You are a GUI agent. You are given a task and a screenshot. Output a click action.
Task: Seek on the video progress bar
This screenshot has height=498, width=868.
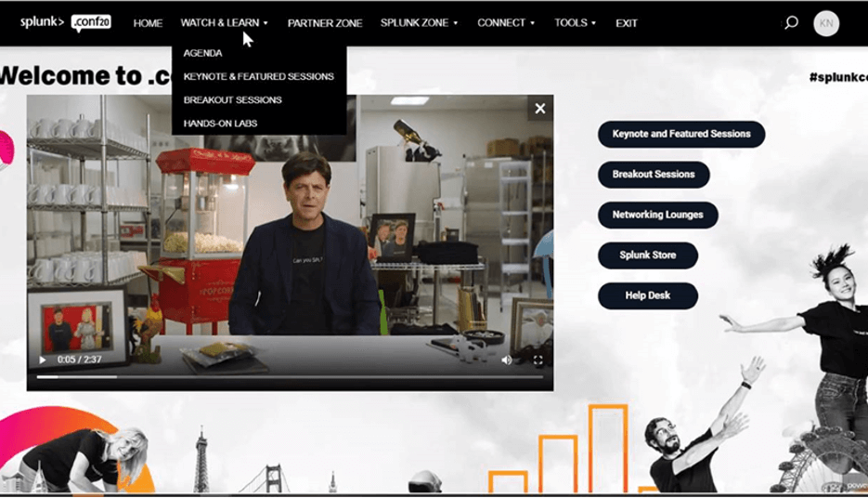[290, 377]
